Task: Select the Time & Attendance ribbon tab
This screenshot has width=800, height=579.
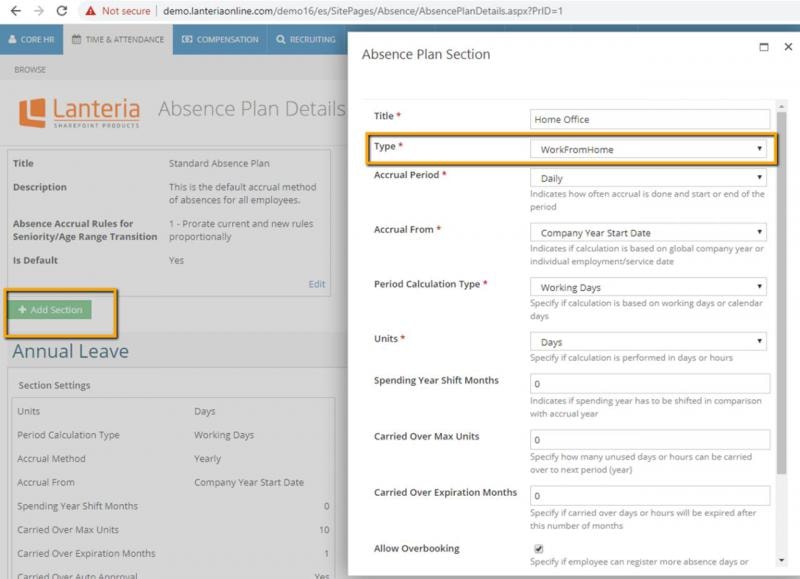Action: pos(118,40)
